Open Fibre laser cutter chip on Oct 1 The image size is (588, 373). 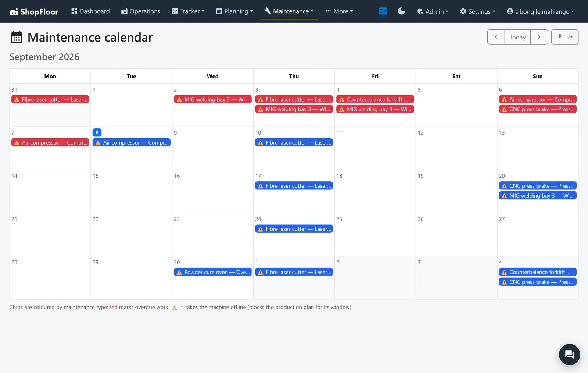tap(294, 272)
